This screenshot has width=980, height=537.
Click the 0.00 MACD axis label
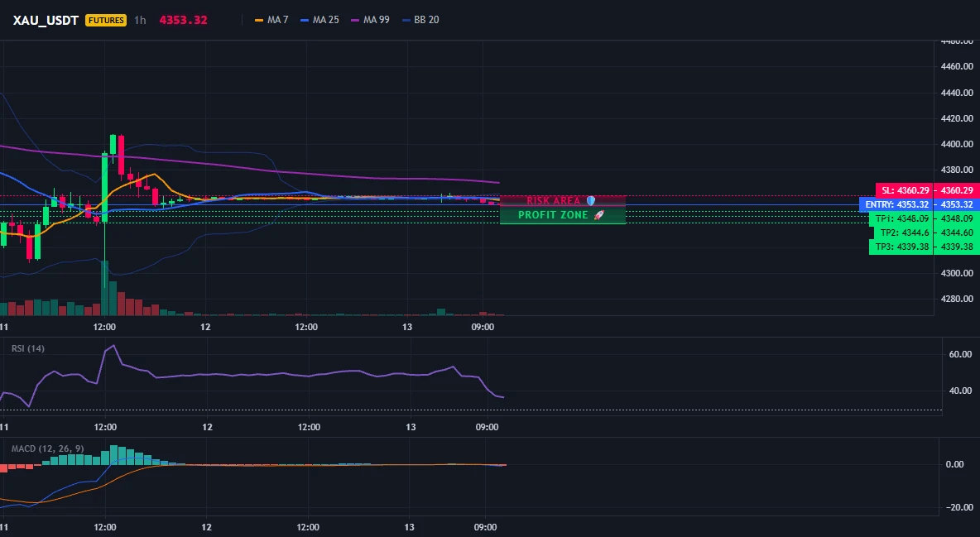[x=954, y=464]
